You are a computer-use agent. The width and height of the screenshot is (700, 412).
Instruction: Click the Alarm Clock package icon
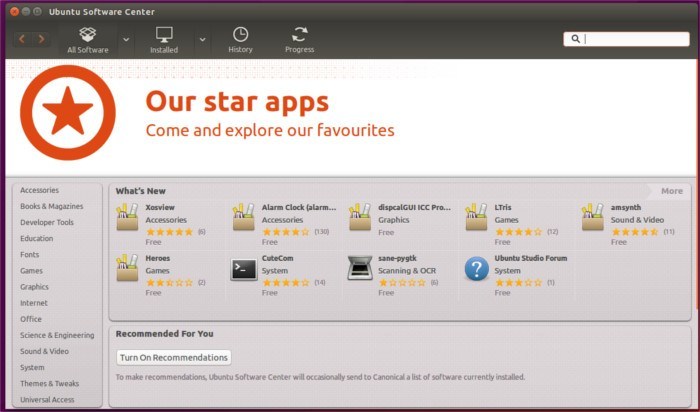click(x=243, y=217)
